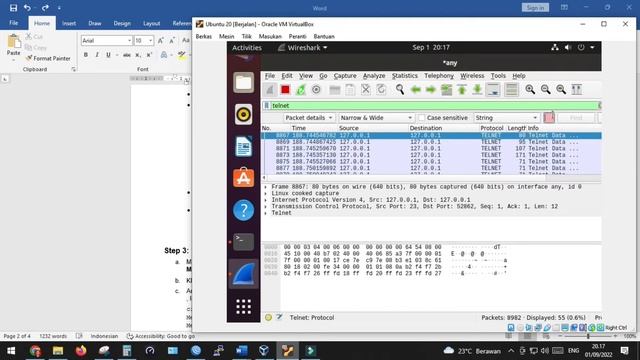640x360 pixels.
Task: Show Applications grid in Ubuntu dock
Action: (x=244, y=307)
